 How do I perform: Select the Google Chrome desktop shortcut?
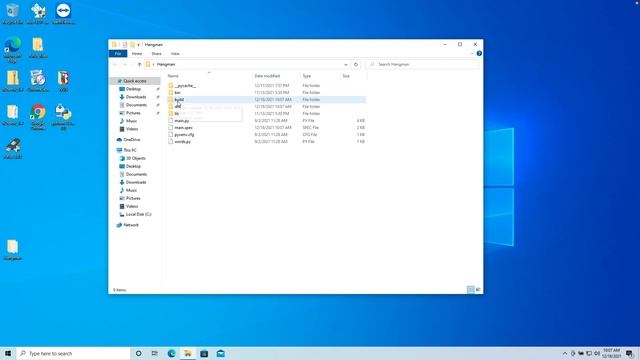tap(38, 117)
